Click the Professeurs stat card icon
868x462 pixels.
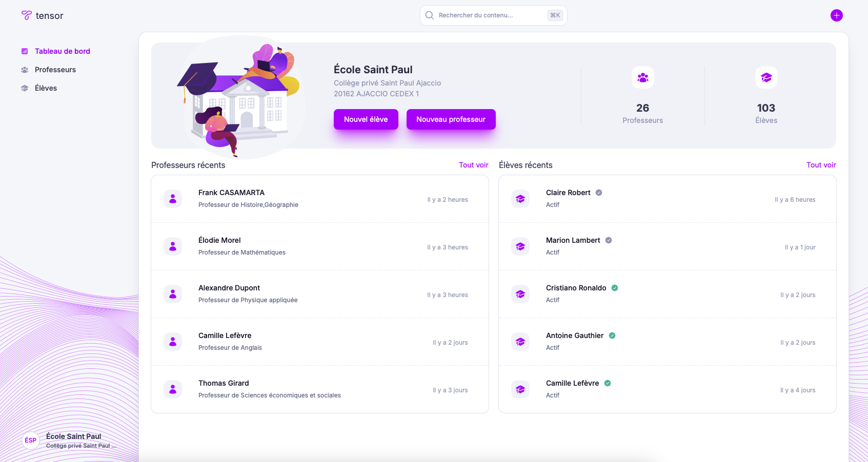tap(642, 77)
